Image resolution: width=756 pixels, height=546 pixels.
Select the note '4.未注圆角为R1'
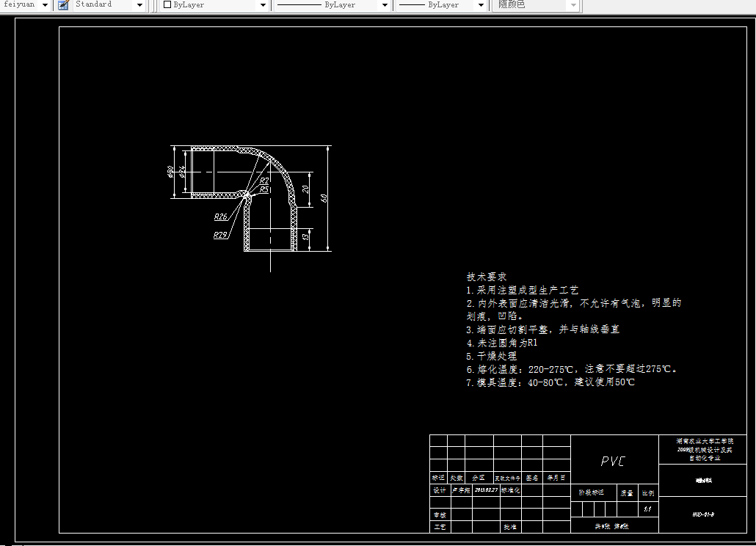pyautogui.click(x=501, y=343)
